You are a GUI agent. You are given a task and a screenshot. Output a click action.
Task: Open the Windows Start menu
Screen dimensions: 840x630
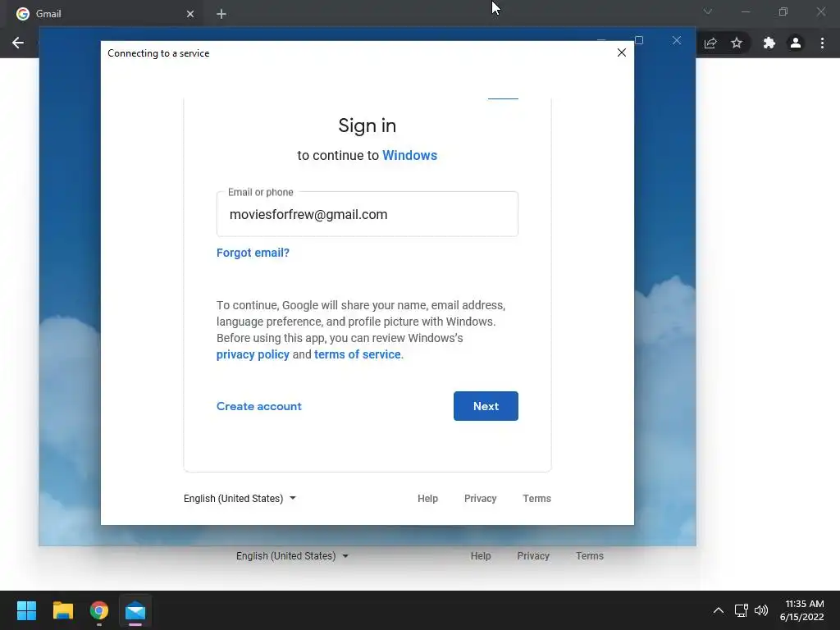click(x=26, y=610)
